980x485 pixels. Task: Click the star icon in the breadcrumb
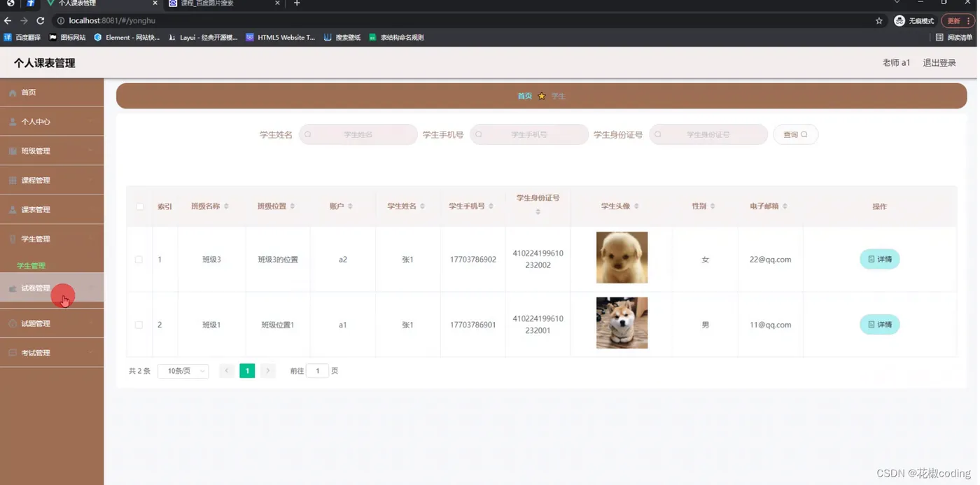542,97
